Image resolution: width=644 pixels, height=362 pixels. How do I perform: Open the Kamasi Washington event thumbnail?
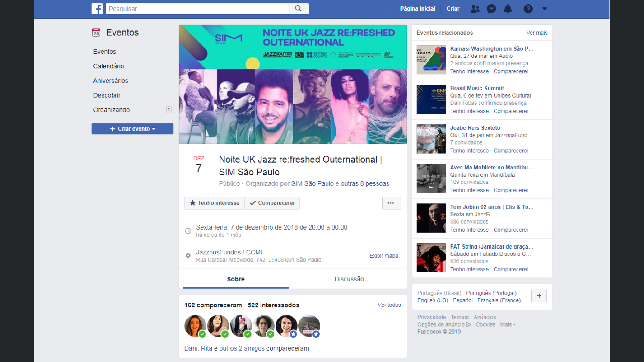pos(431,60)
